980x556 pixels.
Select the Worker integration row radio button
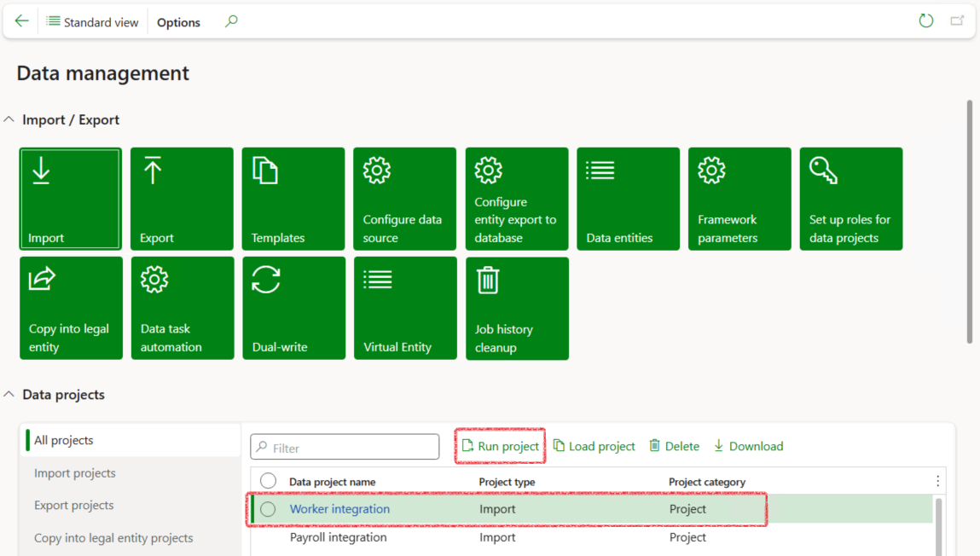coord(268,509)
